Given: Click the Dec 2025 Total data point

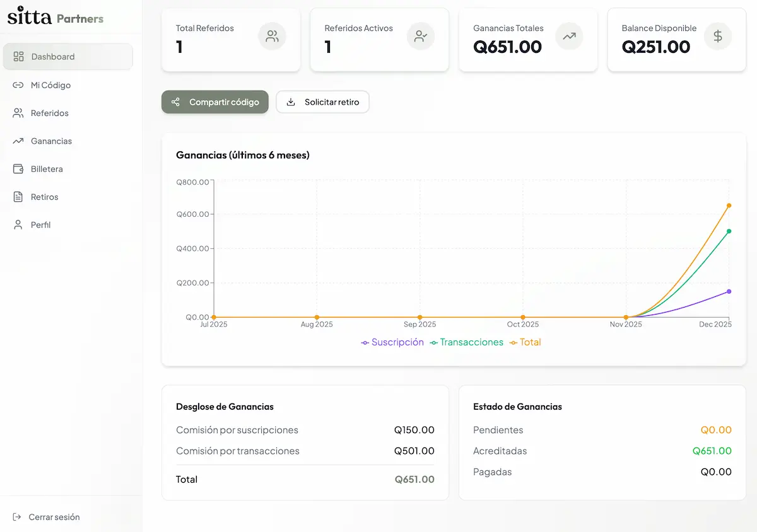Looking at the screenshot, I should 729,205.
